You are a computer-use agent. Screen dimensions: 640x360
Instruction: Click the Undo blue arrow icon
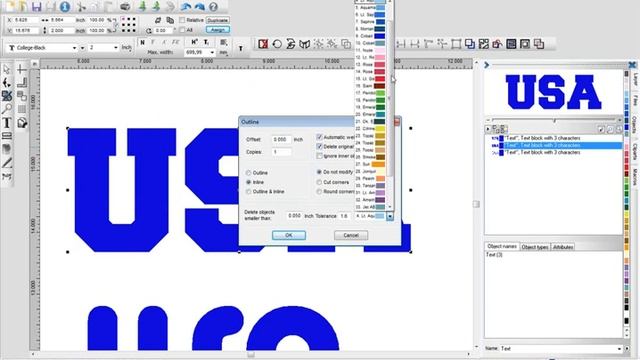(x=186, y=7)
